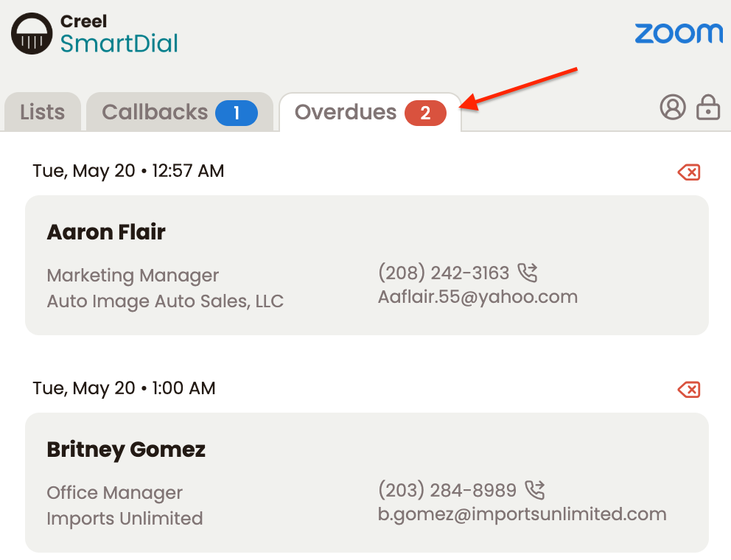Click the SmartDial title text
Screen dimensions: 731x560
pyautogui.click(x=119, y=43)
